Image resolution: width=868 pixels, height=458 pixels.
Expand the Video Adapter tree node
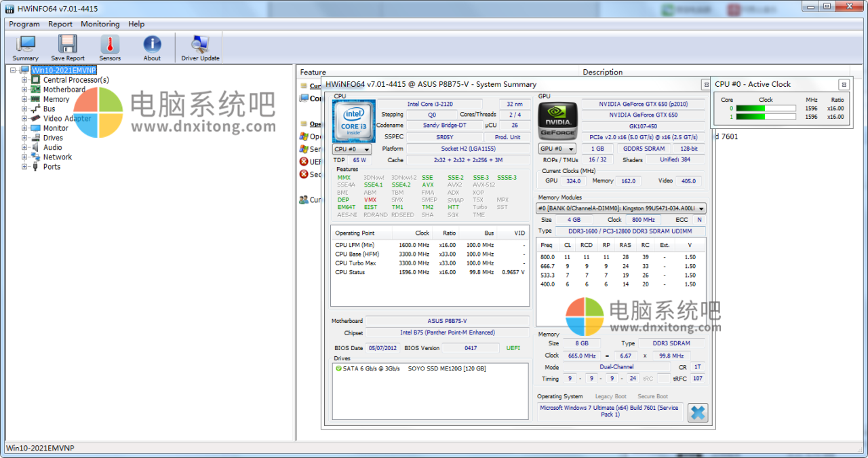click(x=24, y=118)
